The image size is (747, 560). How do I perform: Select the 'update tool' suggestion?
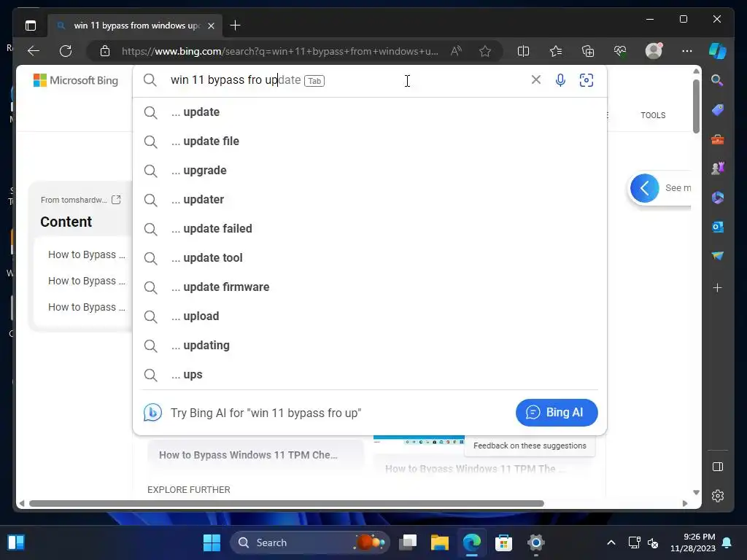[x=370, y=257]
